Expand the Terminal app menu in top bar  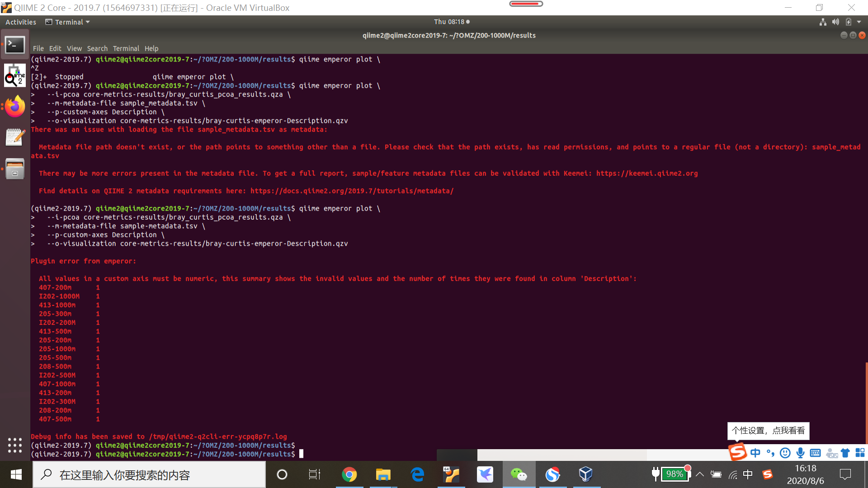click(x=68, y=22)
